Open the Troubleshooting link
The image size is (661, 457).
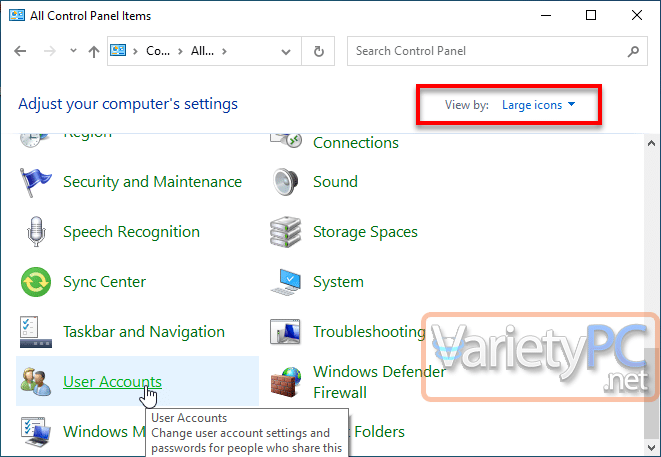(369, 332)
